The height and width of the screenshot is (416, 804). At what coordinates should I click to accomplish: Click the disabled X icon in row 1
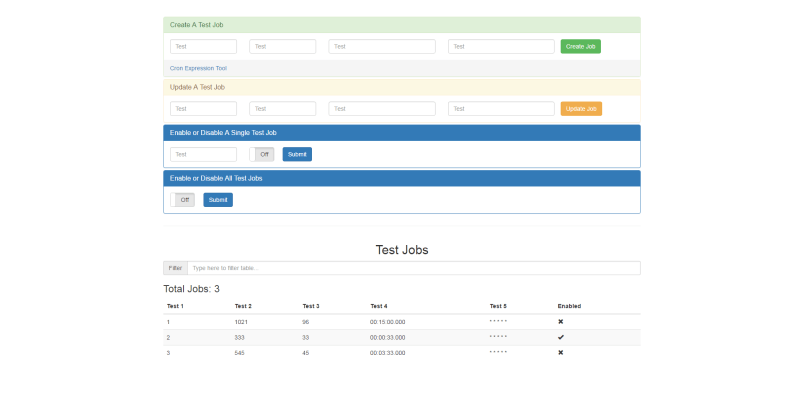pyautogui.click(x=560, y=322)
